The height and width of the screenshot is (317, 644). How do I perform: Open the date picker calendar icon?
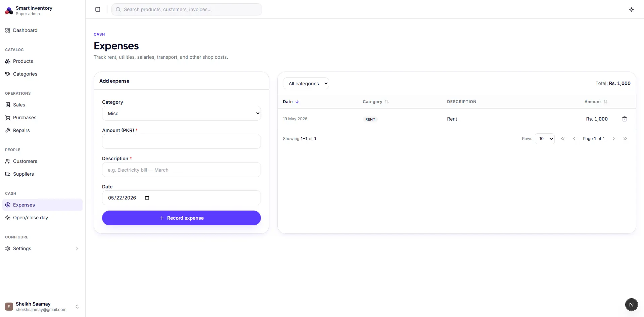point(147,198)
